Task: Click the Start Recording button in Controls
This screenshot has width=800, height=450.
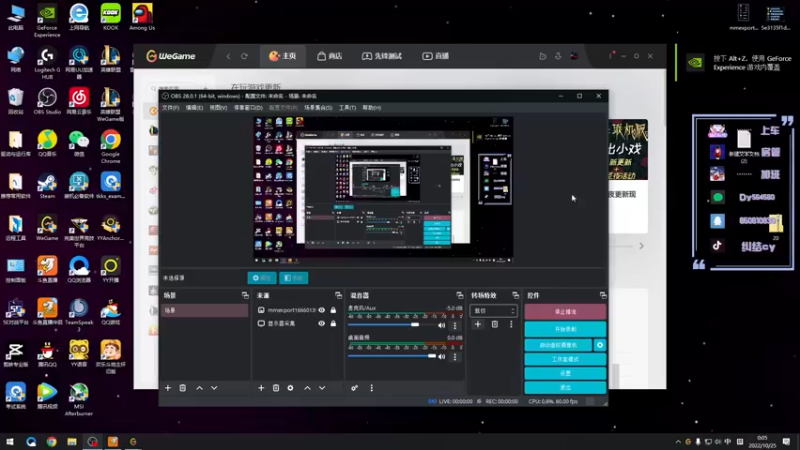Action: click(565, 329)
